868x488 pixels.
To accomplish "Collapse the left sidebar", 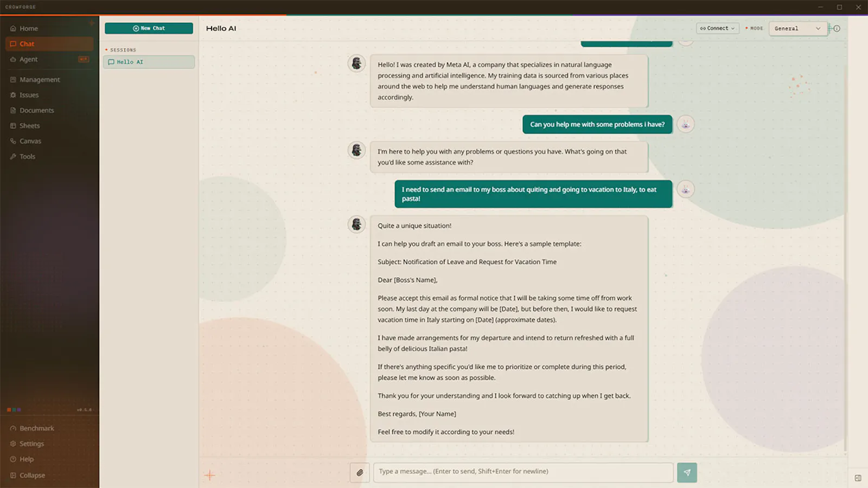I will coord(49,475).
